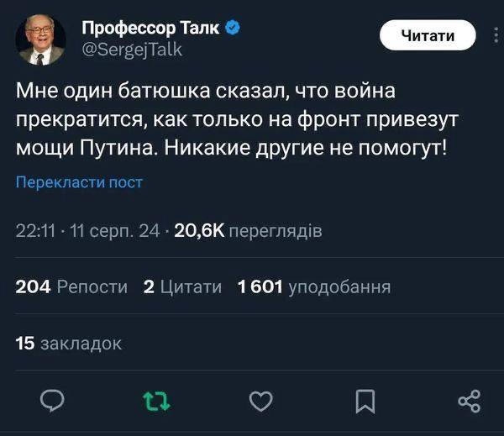Click the Профессор Талк display name
504x436 pixels.
point(150,28)
